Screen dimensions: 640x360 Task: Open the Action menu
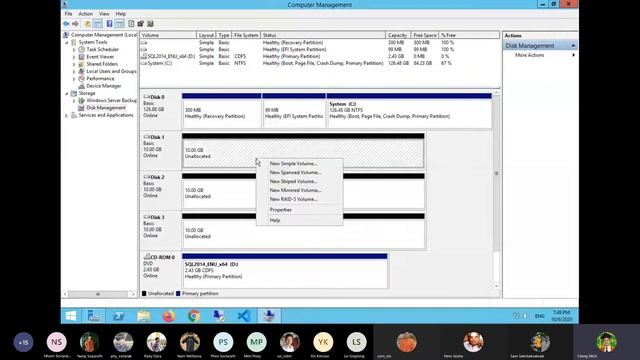point(86,14)
